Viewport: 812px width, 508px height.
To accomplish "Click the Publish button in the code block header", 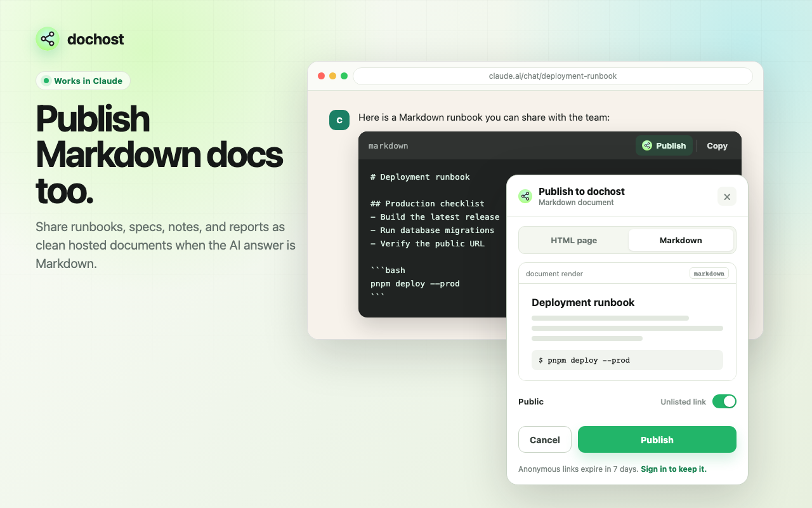I will [x=664, y=145].
